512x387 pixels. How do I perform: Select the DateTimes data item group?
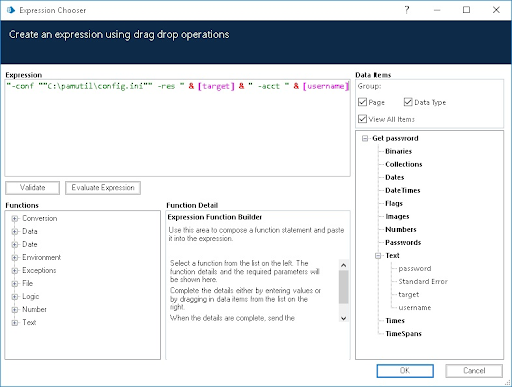pos(403,190)
